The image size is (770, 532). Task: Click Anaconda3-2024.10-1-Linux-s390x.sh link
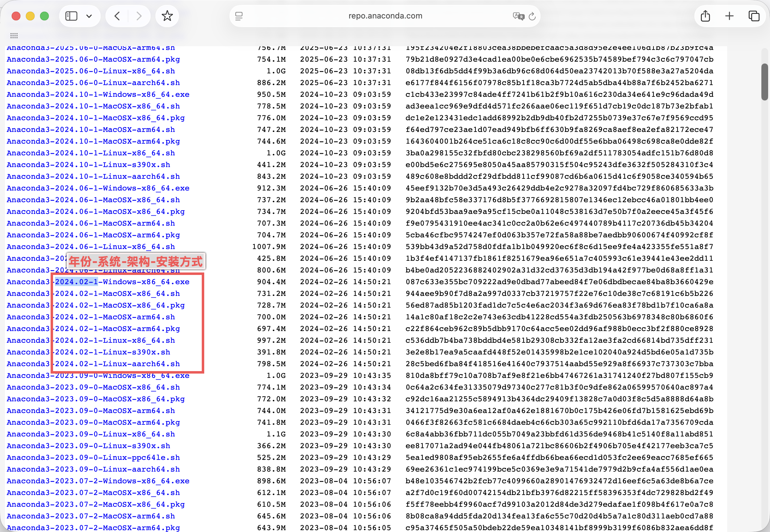click(89, 165)
